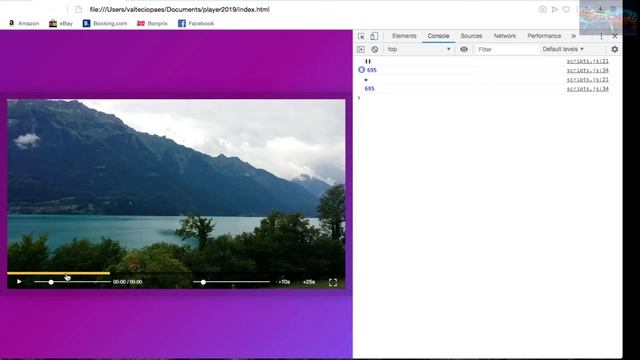
Task: Toggle the live expression eye icon
Action: click(464, 49)
